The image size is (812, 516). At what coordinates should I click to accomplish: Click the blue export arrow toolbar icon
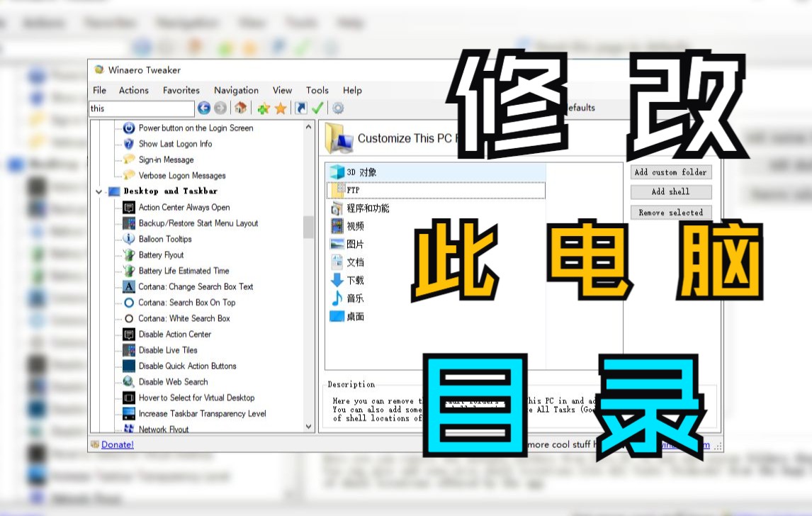tap(299, 108)
